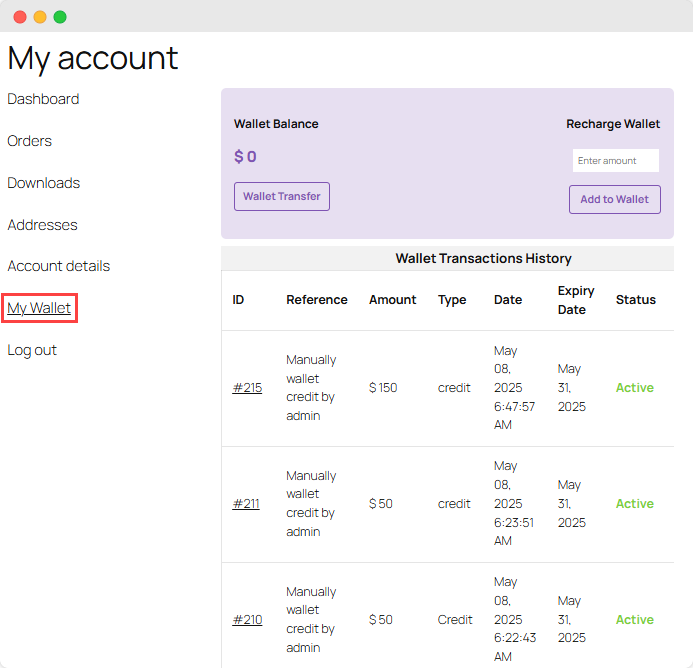Click the green maximize window button
This screenshot has width=693, height=668.
click(60, 17)
